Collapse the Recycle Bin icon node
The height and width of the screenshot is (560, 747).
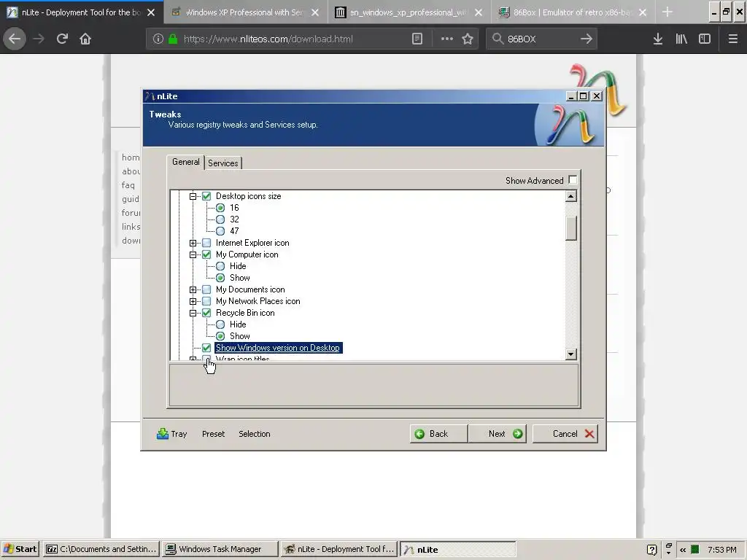pyautogui.click(x=193, y=313)
